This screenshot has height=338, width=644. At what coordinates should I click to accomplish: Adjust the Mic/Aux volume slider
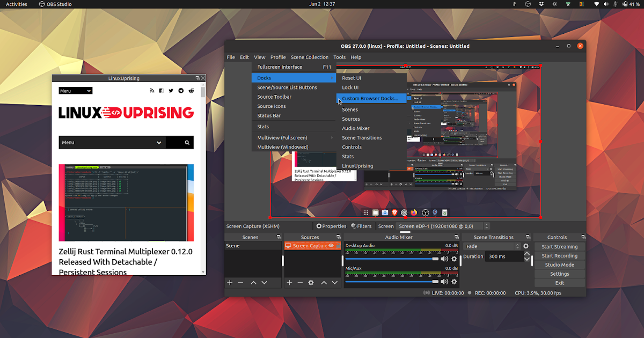pos(392,282)
